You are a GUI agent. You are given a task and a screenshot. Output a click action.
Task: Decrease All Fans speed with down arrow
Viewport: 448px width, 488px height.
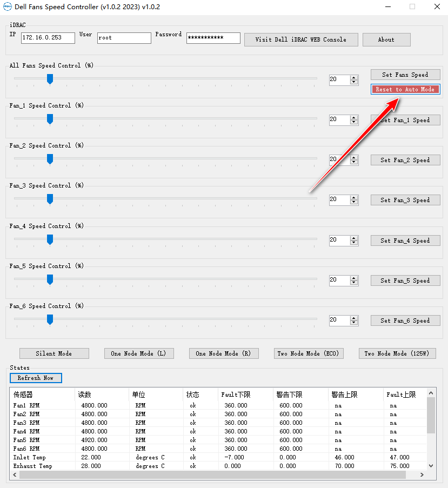(x=354, y=82)
